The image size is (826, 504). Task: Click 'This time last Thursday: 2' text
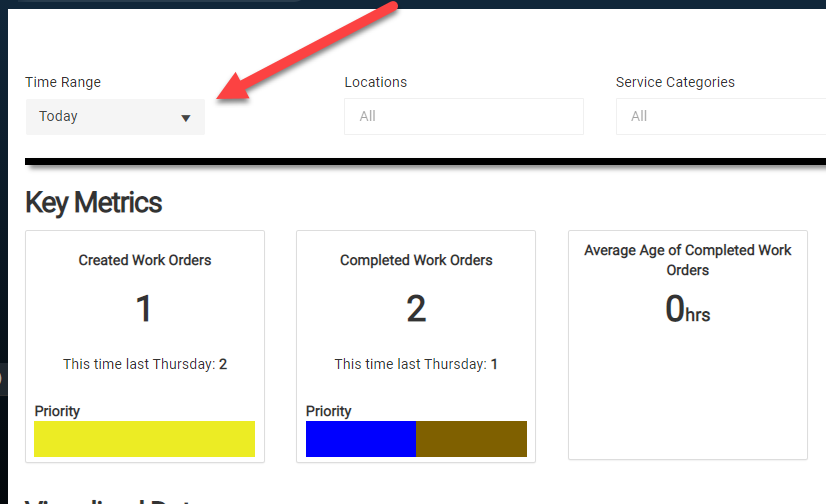[145, 364]
